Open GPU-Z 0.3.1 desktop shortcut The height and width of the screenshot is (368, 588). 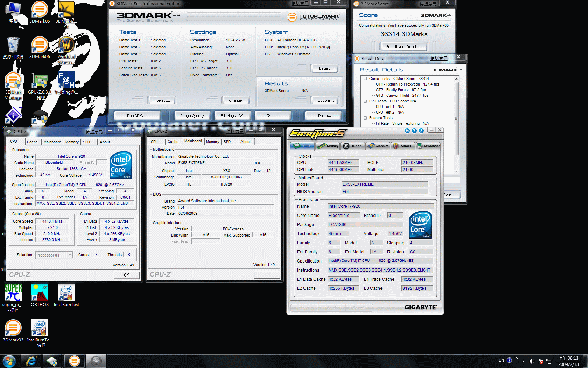tap(40, 86)
